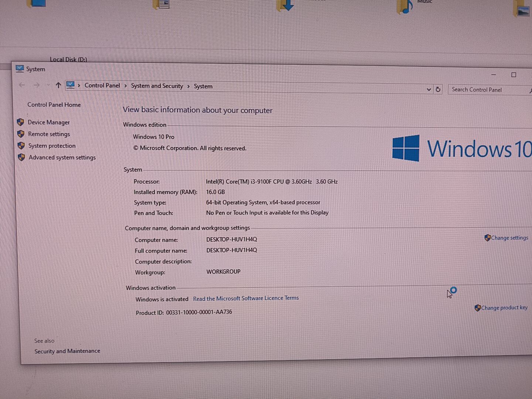
Task: Select Computer name value DESKTOP-HUV1H4Q
Action: (232, 239)
